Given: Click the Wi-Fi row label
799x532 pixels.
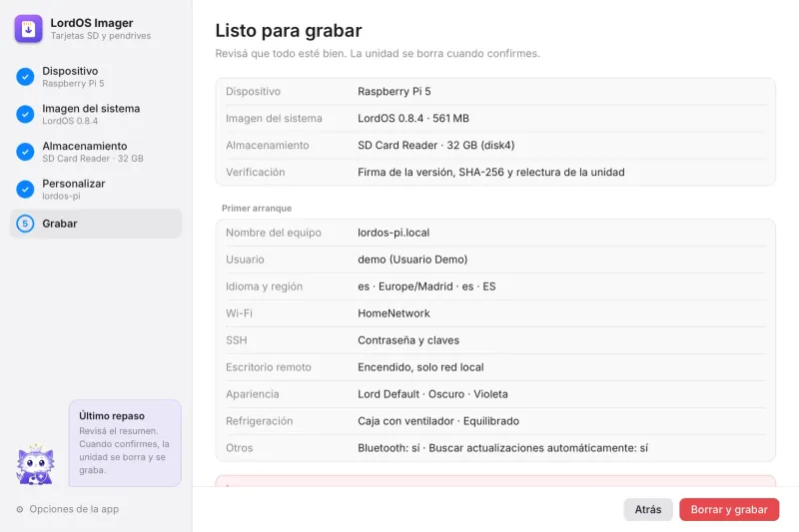Looking at the screenshot, I should pyautogui.click(x=239, y=313).
